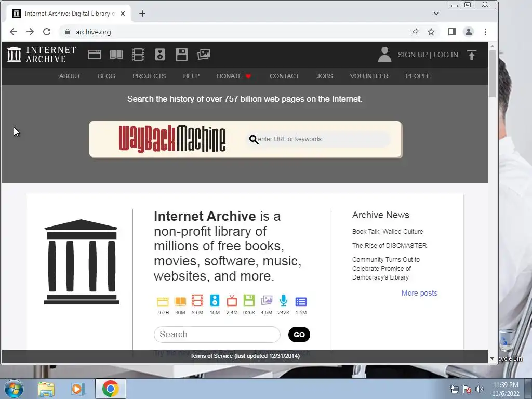
Task: Click the red film icon labeled 8.9M
Action: pyautogui.click(x=197, y=301)
